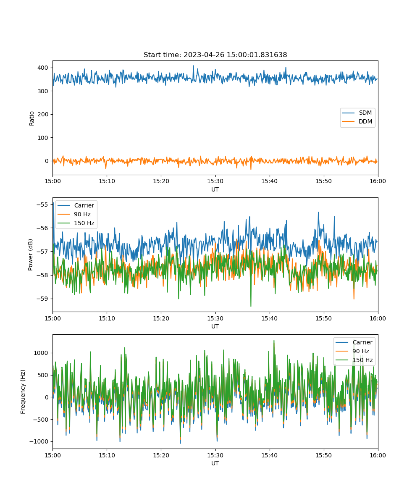Select Carrier in the Power plot legend
Screen dimensions: 420x504
(84, 206)
